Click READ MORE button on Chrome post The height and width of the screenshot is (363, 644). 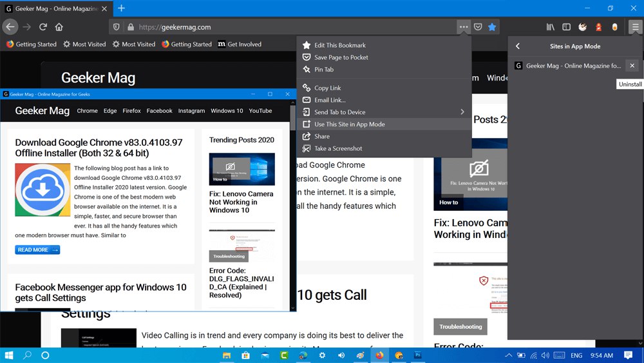(37, 250)
